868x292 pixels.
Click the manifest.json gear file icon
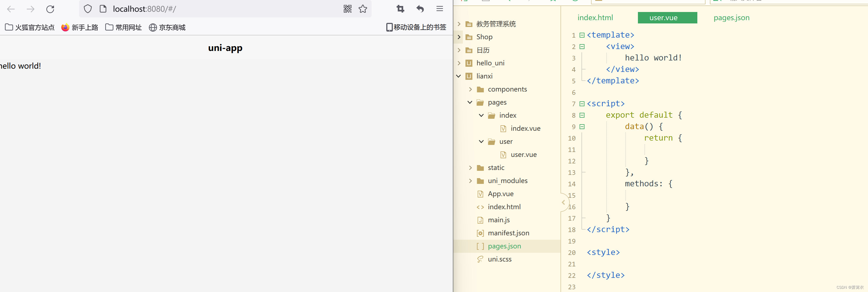(x=481, y=233)
